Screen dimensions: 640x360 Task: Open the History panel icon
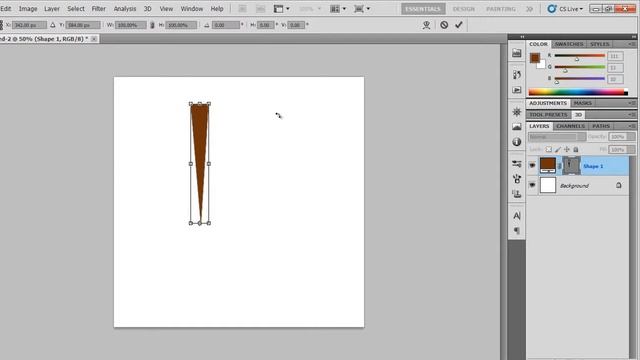517,75
